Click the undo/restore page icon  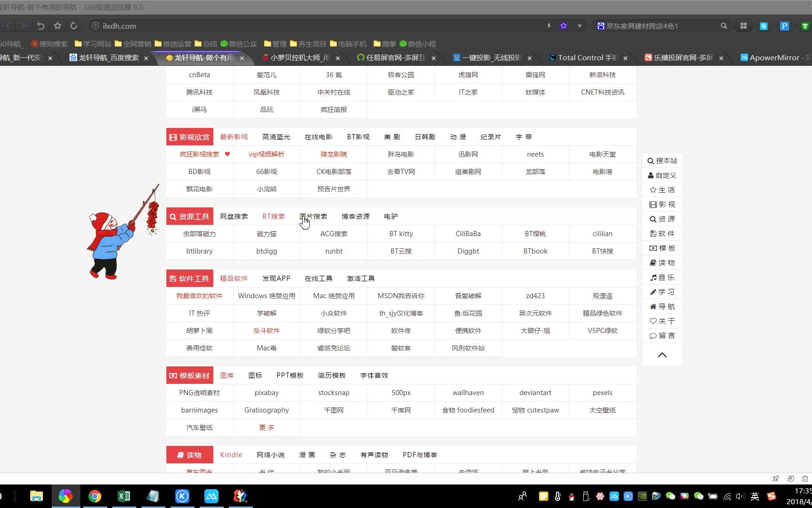pos(41,26)
